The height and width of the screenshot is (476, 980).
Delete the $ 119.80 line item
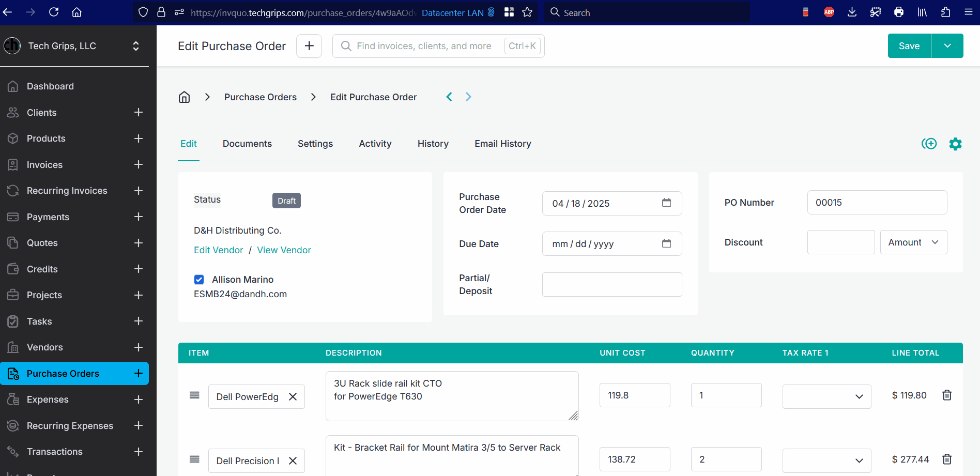[947, 395]
